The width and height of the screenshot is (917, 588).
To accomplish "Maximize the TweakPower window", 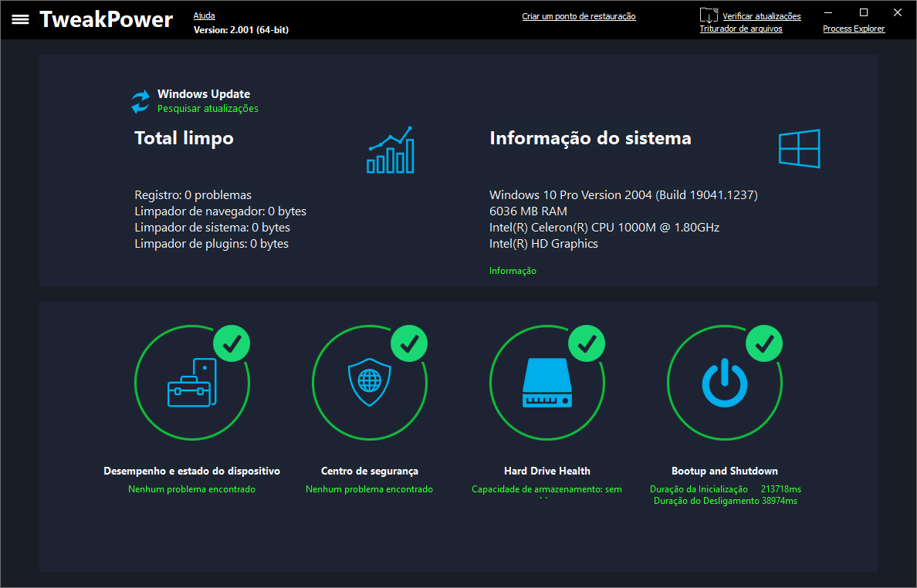I will [863, 12].
